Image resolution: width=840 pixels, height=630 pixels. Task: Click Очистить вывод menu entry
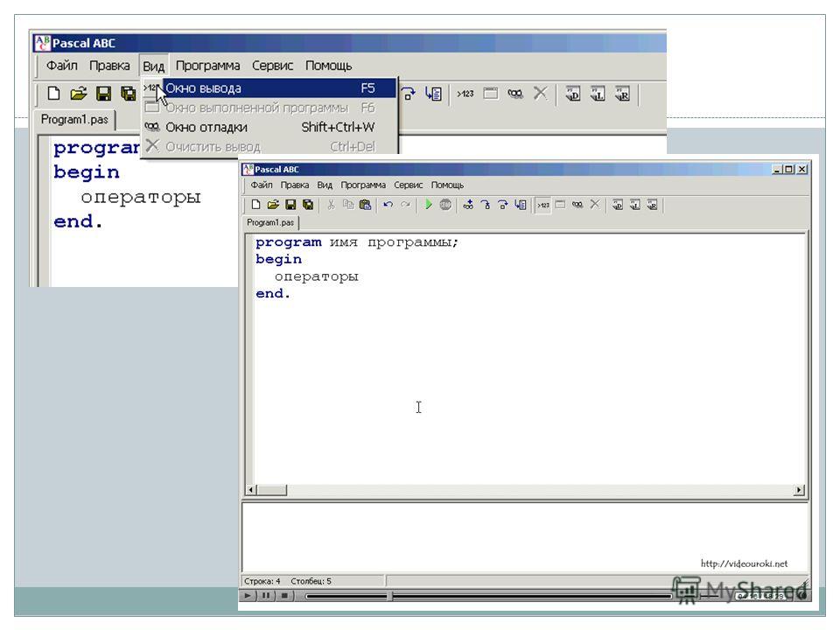269,146
